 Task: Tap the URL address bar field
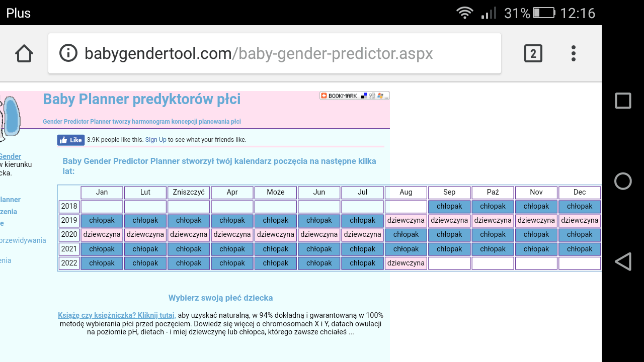282,53
